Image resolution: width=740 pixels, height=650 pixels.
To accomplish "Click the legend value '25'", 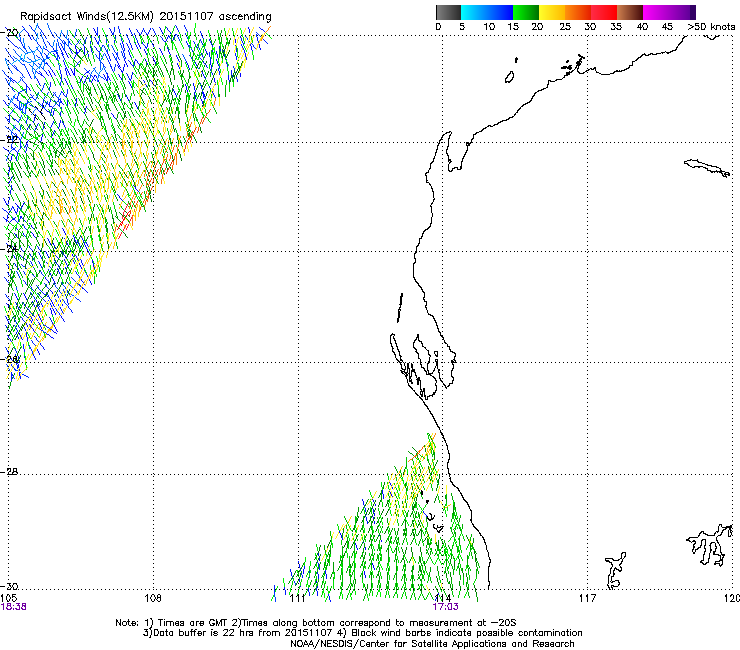I will (x=565, y=26).
